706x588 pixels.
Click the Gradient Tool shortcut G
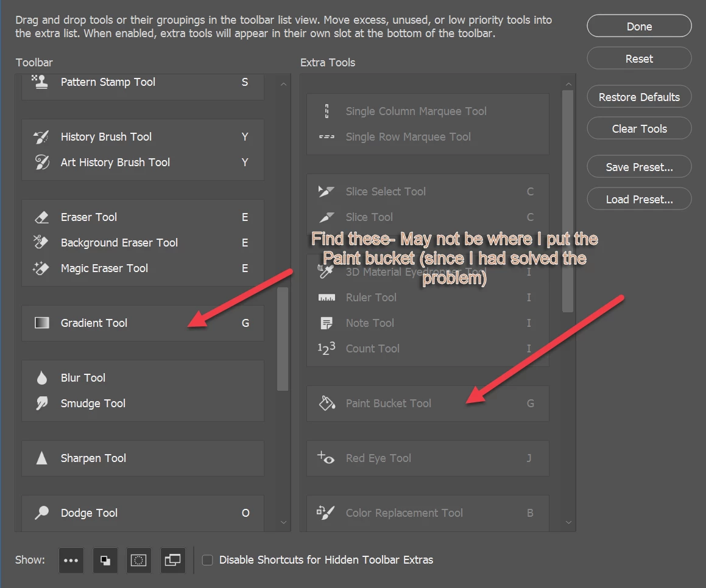[245, 323]
